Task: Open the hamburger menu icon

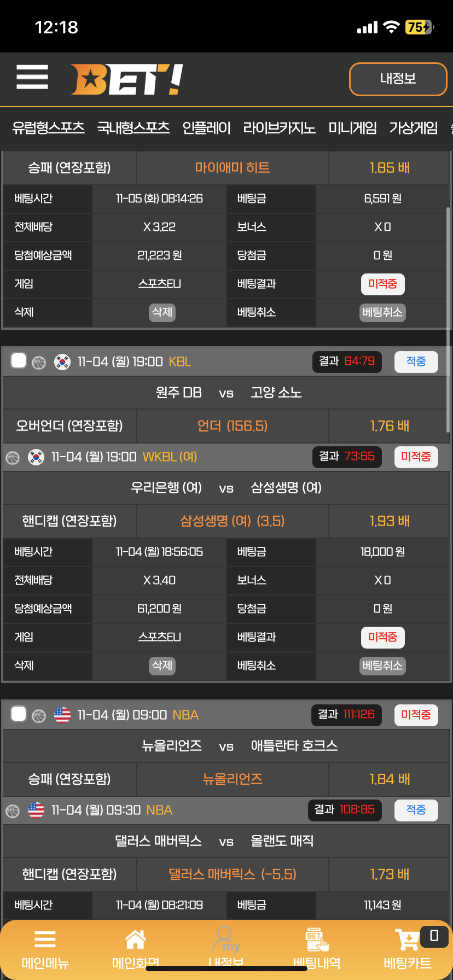Action: coord(32,77)
